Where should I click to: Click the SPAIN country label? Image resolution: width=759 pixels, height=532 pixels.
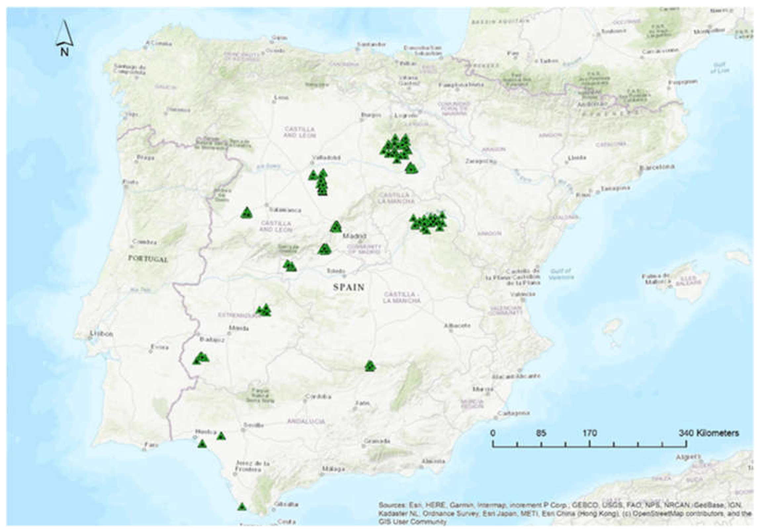pos(349,287)
